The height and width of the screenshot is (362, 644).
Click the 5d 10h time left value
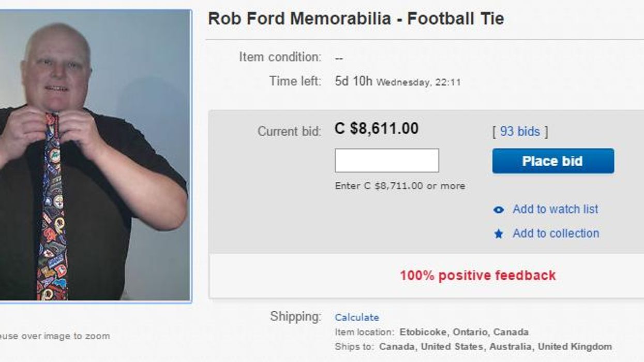(353, 81)
